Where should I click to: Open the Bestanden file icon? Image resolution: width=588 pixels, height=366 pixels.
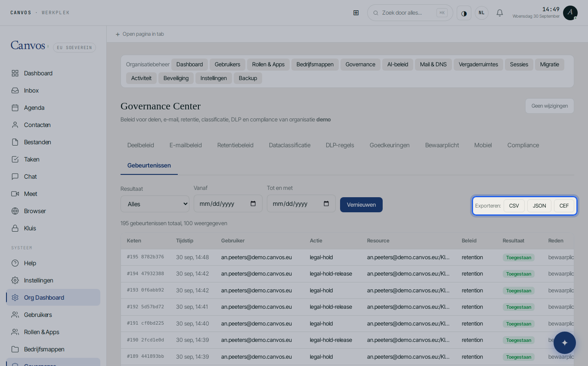(15, 142)
